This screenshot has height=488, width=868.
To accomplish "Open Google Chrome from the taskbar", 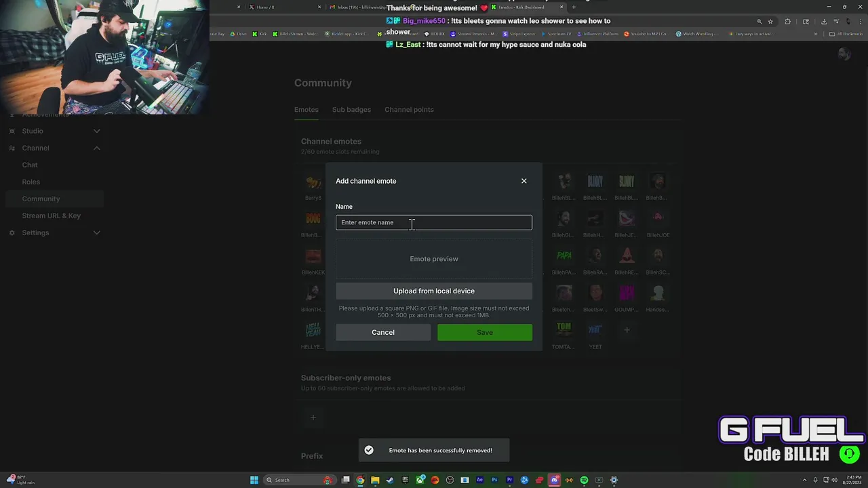I will pyautogui.click(x=360, y=480).
